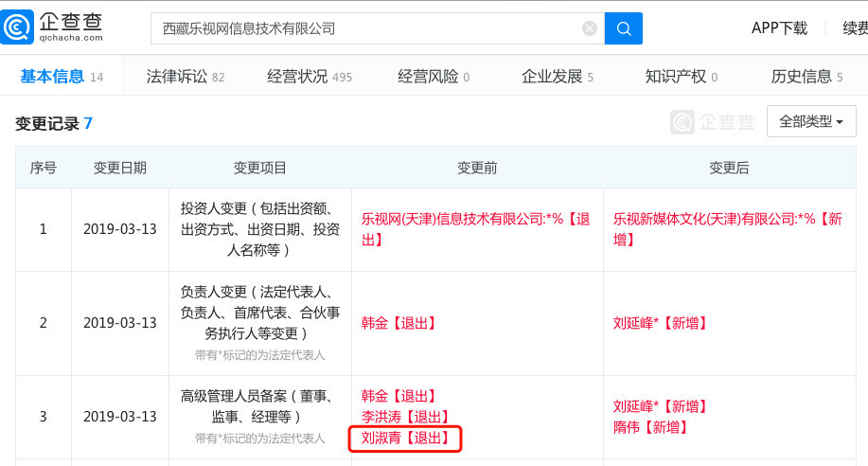Screen dimensions: 868x466
Task: Click 隋伟【新增】 entry
Action: [x=650, y=427]
